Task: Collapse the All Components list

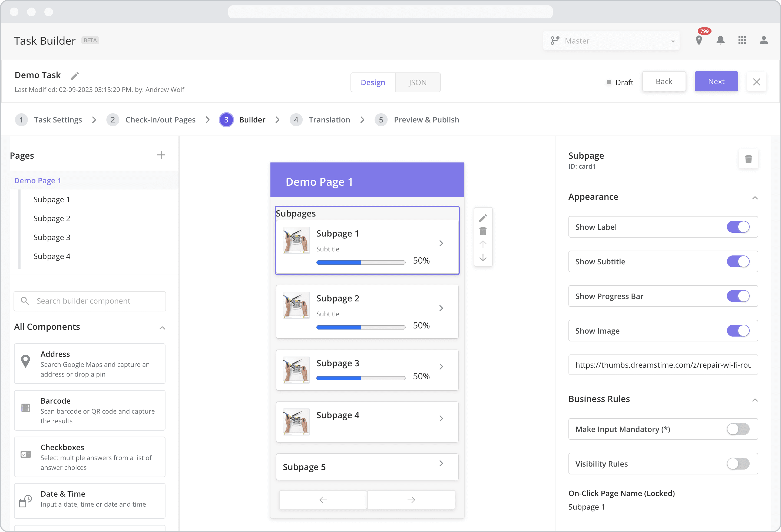Action: 162,328
